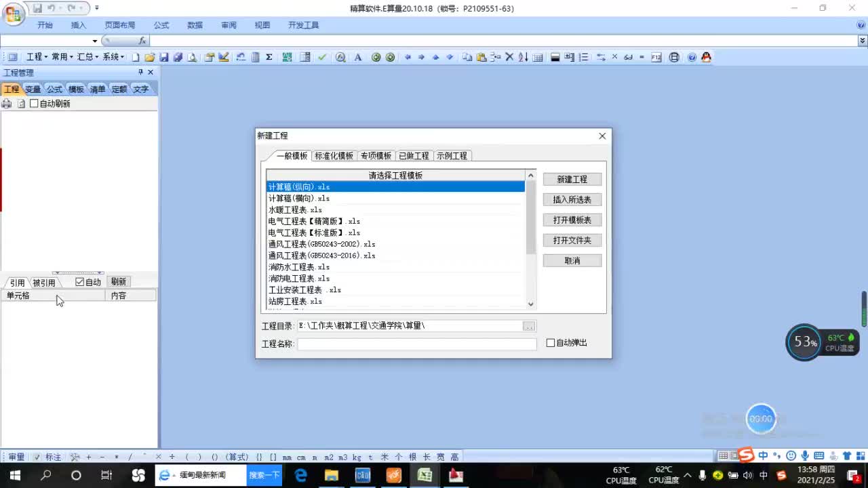Click the Windows Start button

(x=15, y=475)
